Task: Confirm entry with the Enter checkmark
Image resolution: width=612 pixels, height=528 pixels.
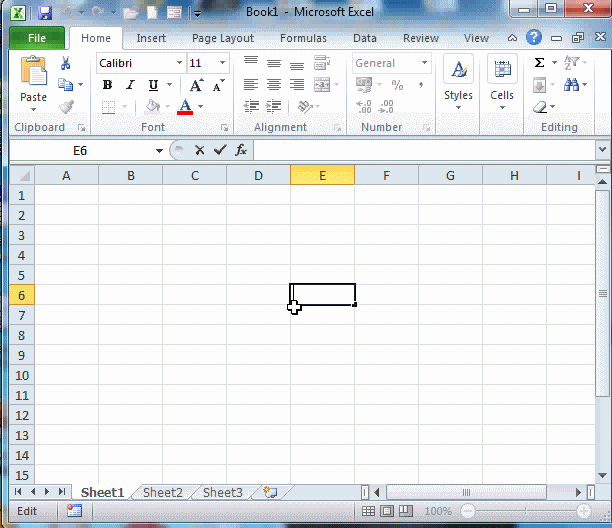Action: tap(220, 150)
